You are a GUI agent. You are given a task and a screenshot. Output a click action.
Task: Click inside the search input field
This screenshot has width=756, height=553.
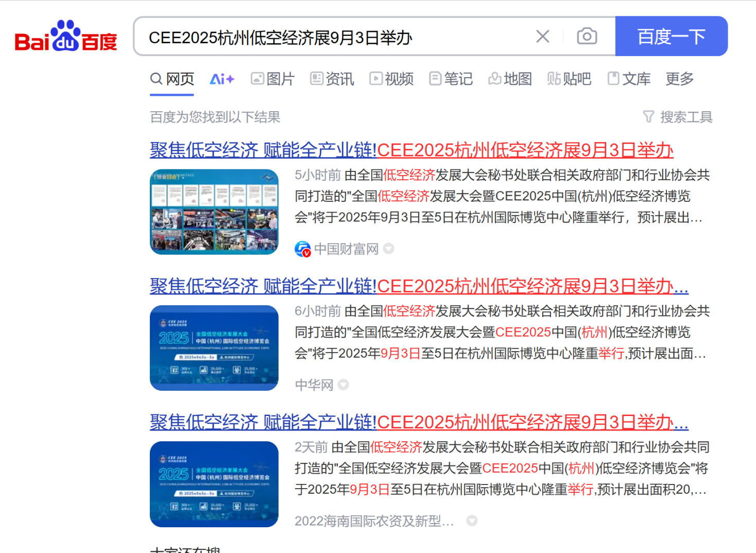click(x=335, y=38)
